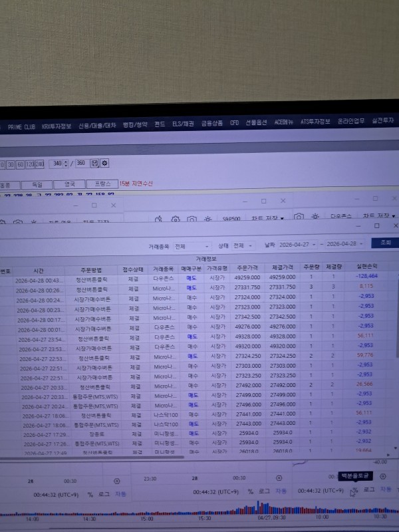Screen dimensions: 399x532
Task: Open the PRIME CLUB menu
Action: [21, 127]
